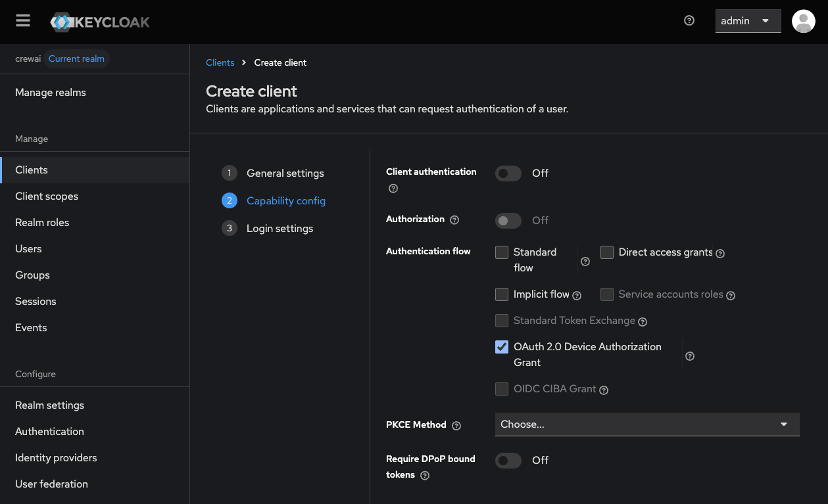Open global help from the top bar
Image resolution: width=828 pixels, height=504 pixels.
pos(689,20)
